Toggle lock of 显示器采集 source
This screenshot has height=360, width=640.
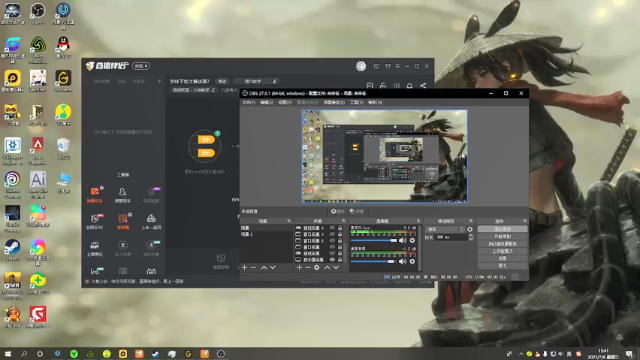tap(340, 260)
